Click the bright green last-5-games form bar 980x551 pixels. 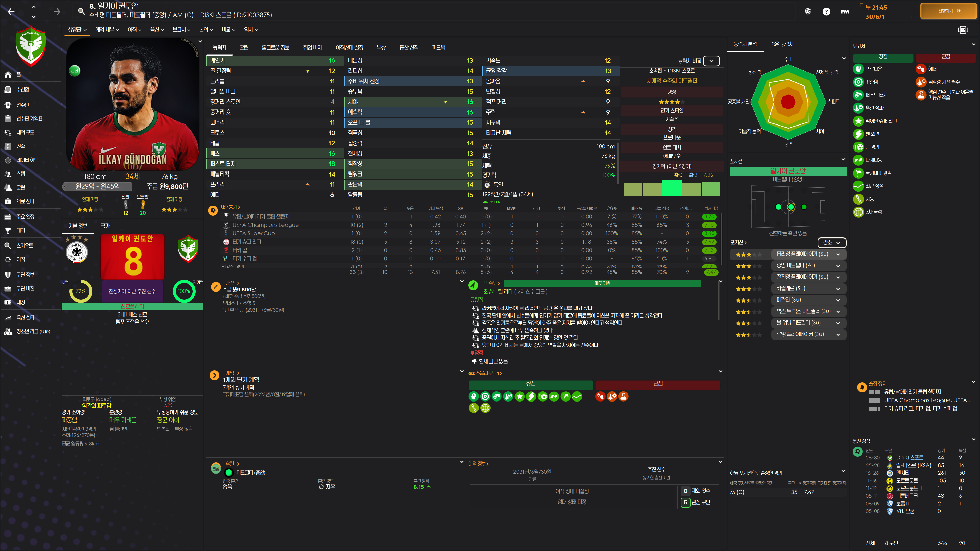coord(672,188)
